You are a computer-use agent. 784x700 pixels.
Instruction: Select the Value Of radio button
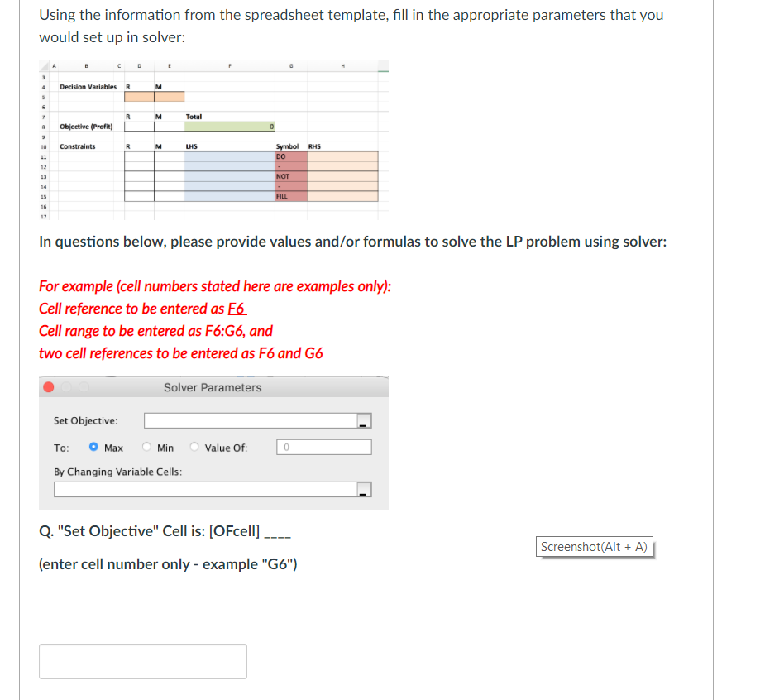pyautogui.click(x=194, y=446)
